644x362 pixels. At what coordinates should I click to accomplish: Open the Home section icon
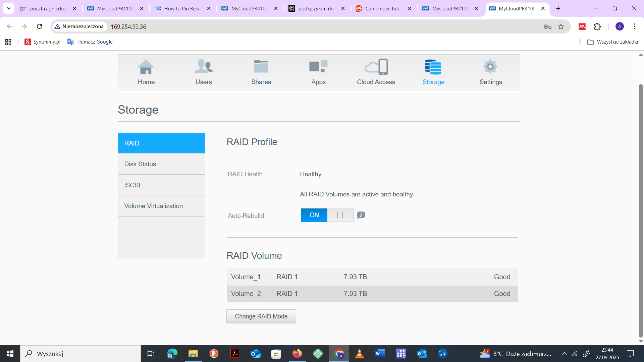click(146, 67)
